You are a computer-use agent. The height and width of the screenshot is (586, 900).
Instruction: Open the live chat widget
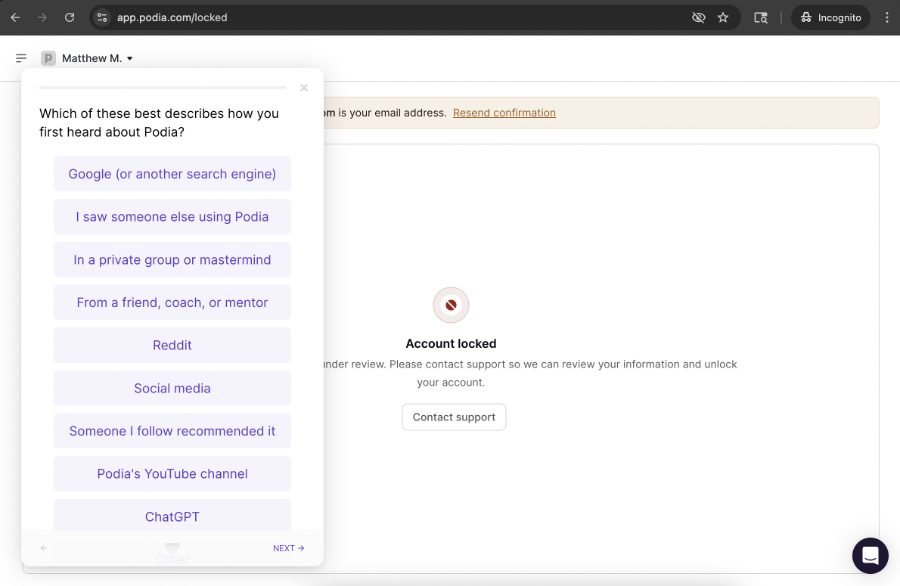870,556
